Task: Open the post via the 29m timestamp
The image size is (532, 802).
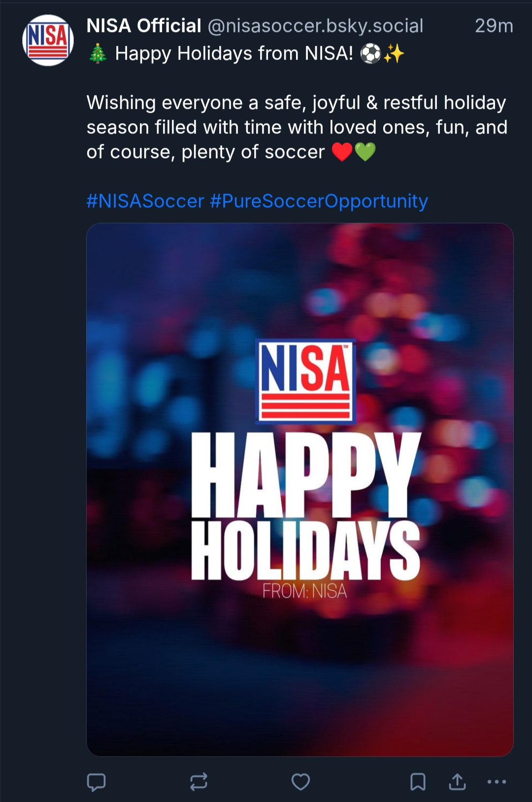Action: [494, 26]
